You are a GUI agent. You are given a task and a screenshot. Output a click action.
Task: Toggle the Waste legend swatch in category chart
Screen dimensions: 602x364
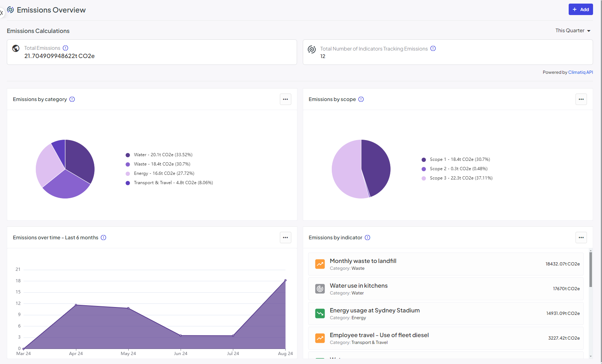[x=128, y=164]
